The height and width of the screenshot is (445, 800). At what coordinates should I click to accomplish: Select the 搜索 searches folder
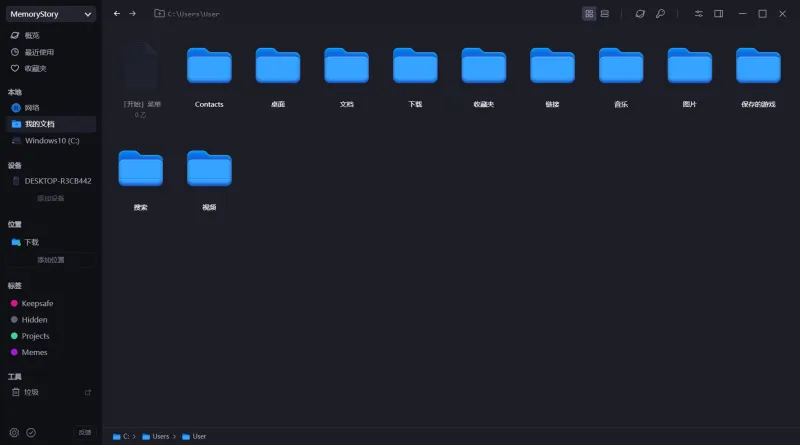[141, 180]
